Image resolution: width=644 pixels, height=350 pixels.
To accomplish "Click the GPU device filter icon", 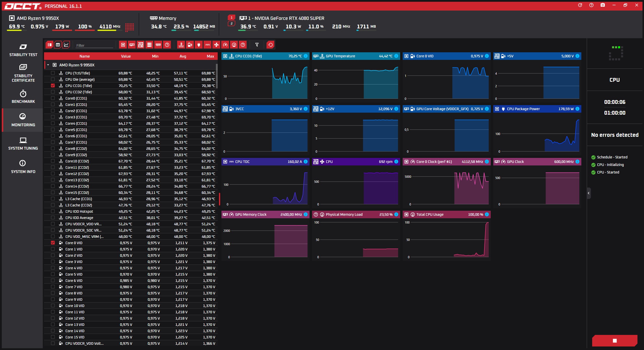I will tap(132, 45).
